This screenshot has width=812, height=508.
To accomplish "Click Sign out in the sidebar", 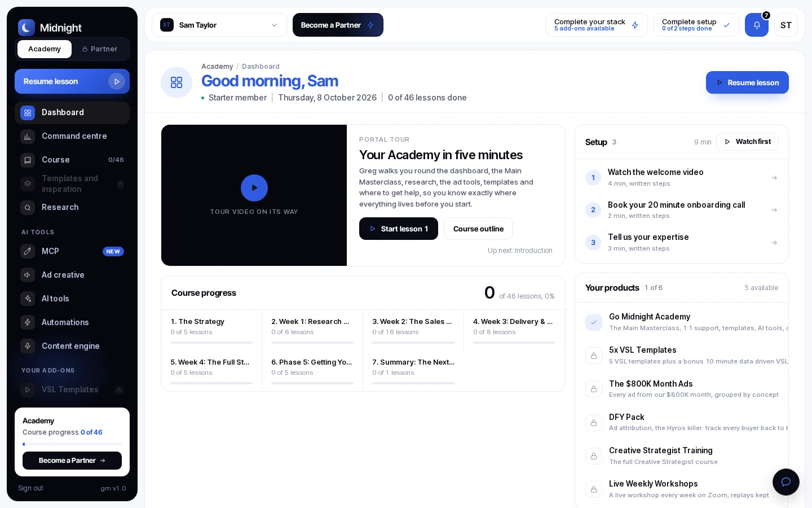I will pos(30,488).
